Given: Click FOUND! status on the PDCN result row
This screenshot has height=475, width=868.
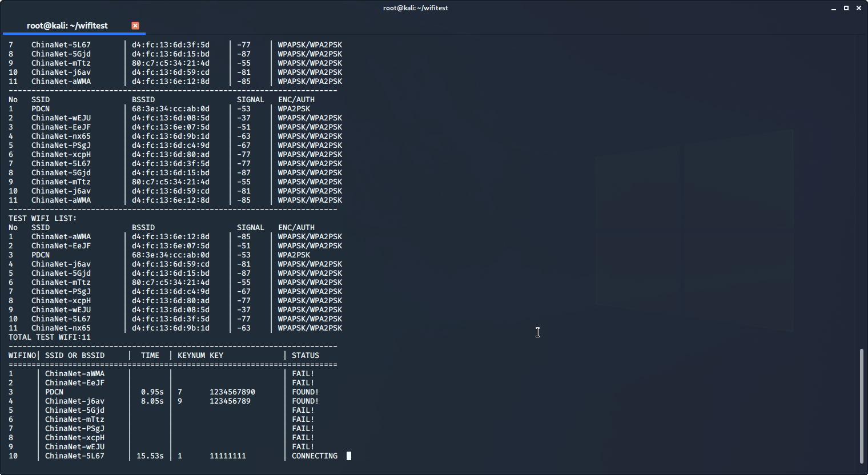Looking at the screenshot, I should pyautogui.click(x=306, y=392).
